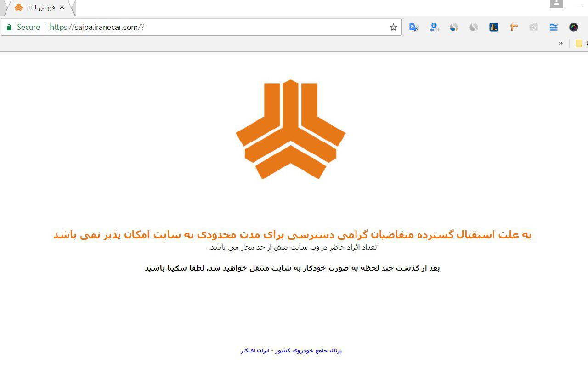Click the large orange Saipa logo
The image size is (588, 369).
tap(291, 130)
